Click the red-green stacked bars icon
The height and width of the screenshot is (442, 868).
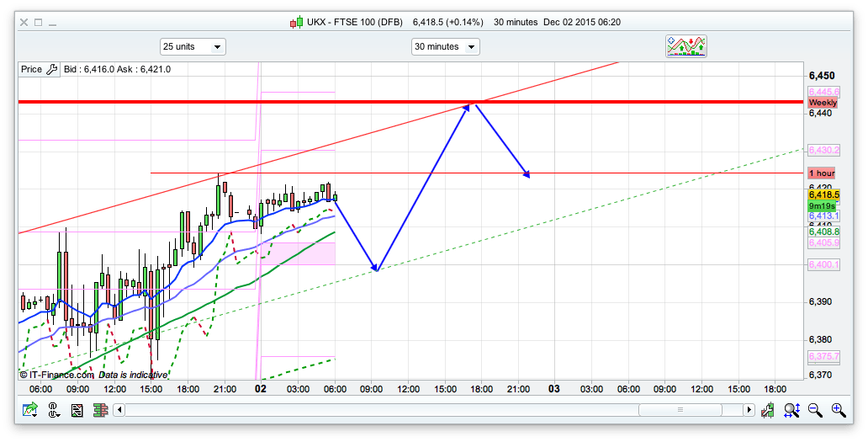point(100,410)
